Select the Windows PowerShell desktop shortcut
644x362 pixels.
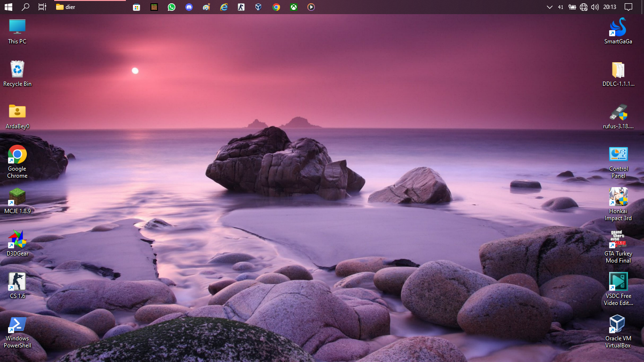tap(17, 330)
